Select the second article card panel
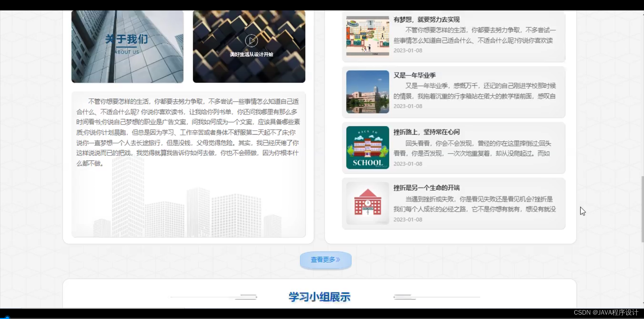This screenshot has width=644, height=319. 453,92
